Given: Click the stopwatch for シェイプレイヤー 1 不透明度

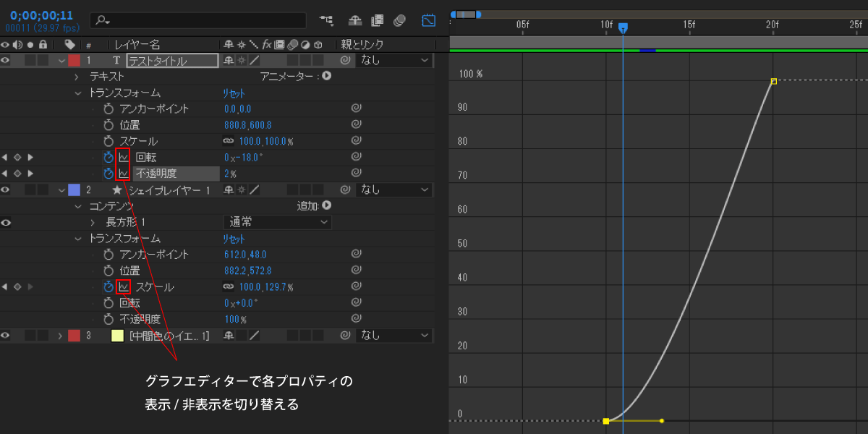Looking at the screenshot, I should pyautogui.click(x=109, y=319).
